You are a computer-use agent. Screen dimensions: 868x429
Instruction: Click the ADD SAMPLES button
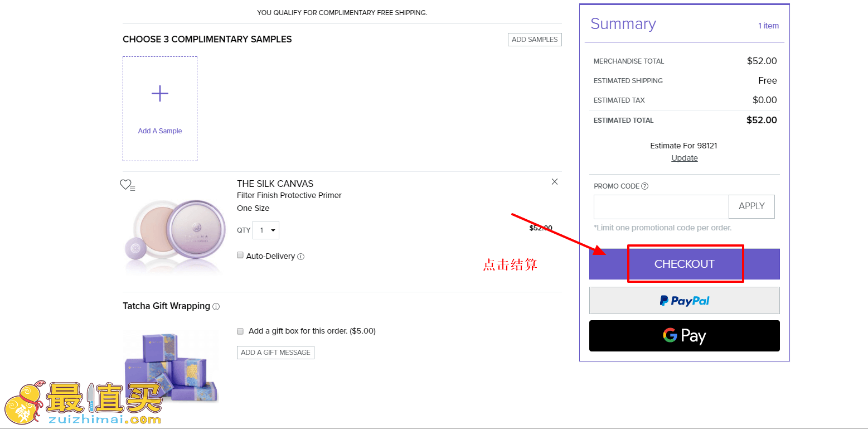535,40
